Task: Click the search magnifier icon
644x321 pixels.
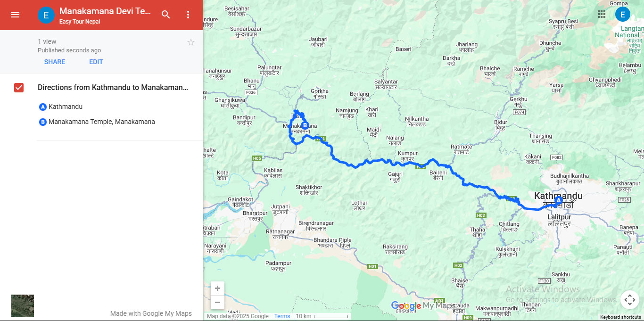Action: 166,15
